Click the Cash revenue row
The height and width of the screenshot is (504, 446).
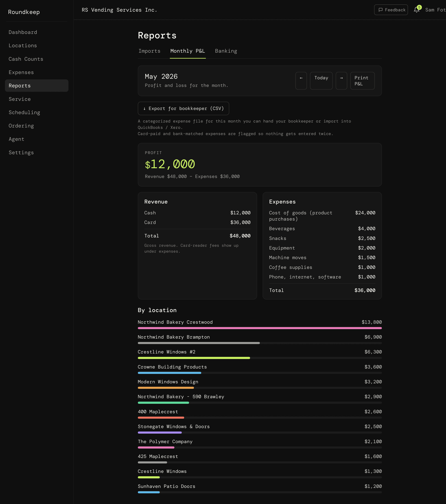[197, 213]
